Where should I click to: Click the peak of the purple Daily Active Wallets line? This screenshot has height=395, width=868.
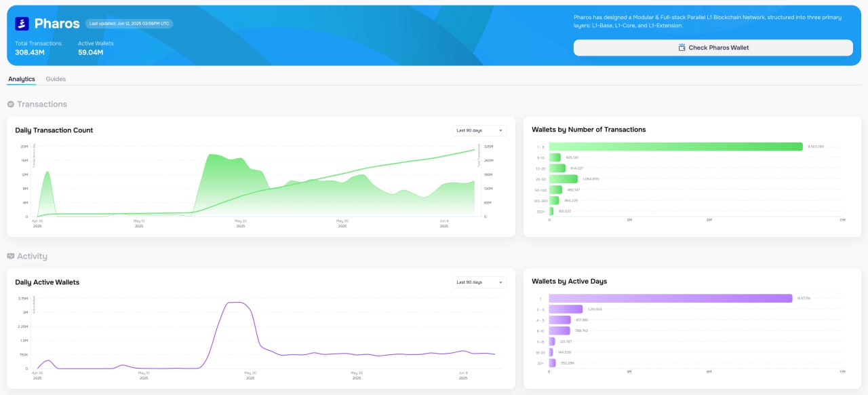pos(235,303)
